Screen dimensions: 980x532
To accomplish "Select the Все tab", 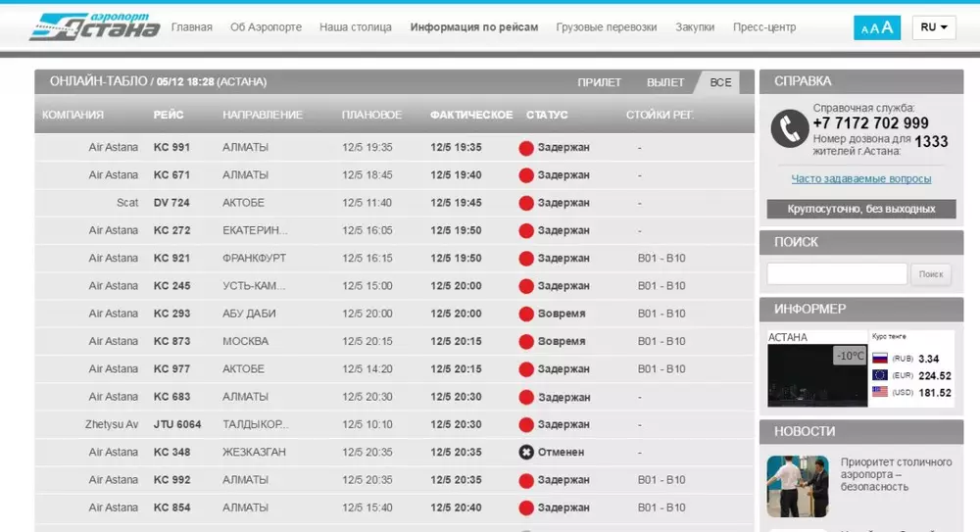I will coord(720,82).
